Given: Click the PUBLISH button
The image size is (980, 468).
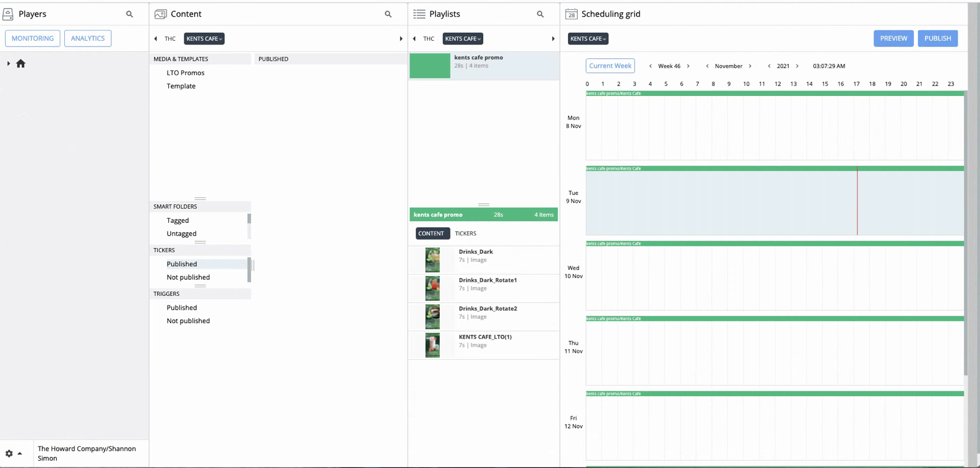Looking at the screenshot, I should [x=937, y=38].
